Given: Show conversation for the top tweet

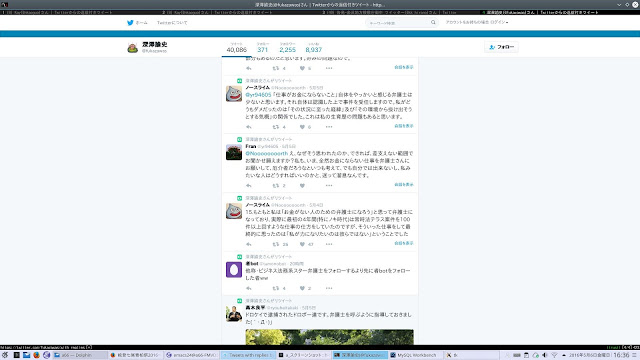Looking at the screenshot, I should [x=404, y=67].
